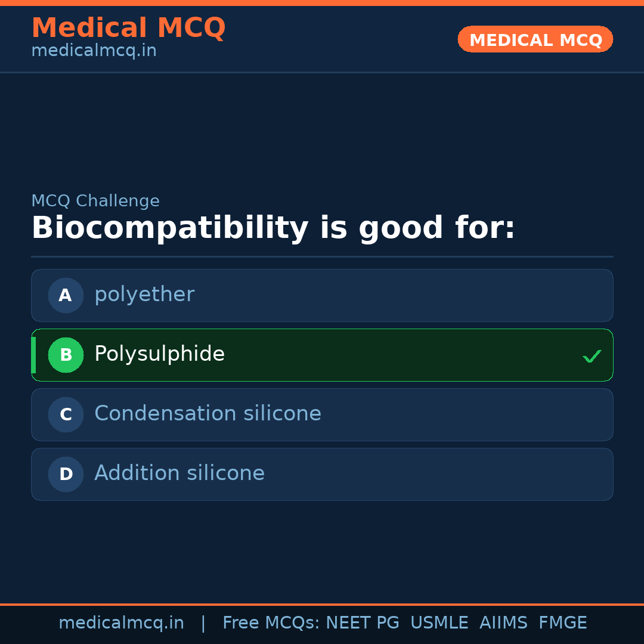This screenshot has width=644, height=644.
Task: Click the letter D option circle
Action: (66, 474)
